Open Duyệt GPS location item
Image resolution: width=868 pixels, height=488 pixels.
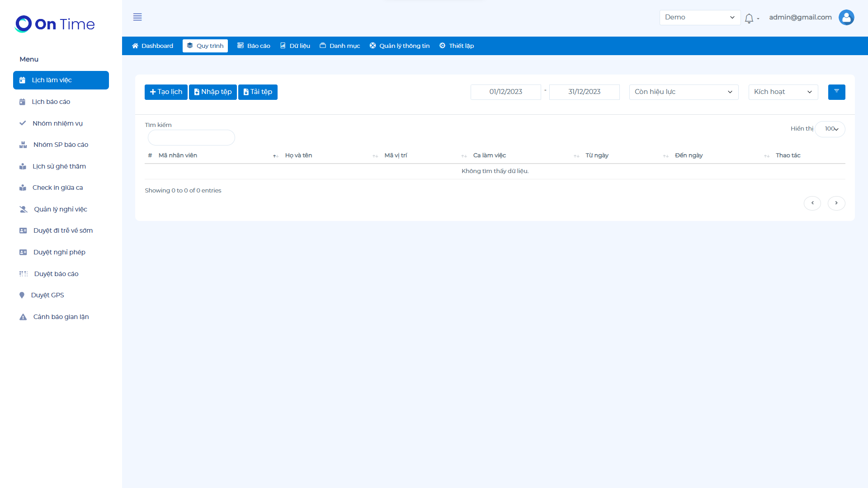[x=47, y=295]
